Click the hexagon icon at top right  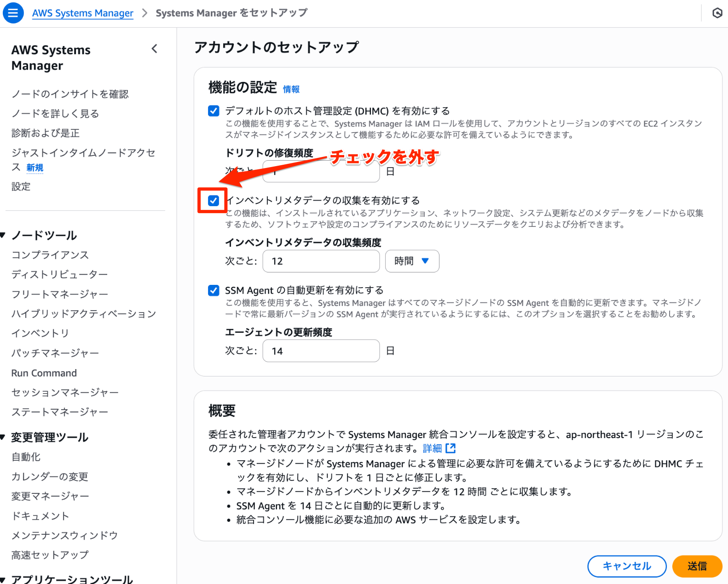click(717, 13)
